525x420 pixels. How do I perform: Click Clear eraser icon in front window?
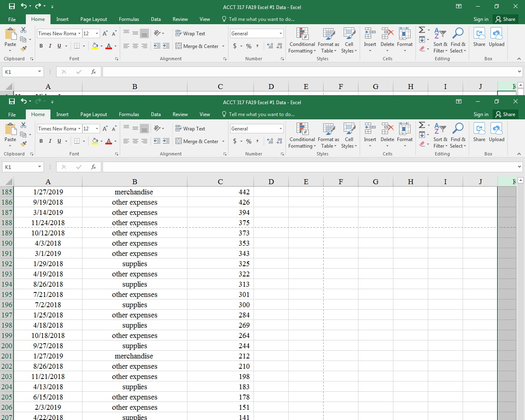(422, 144)
